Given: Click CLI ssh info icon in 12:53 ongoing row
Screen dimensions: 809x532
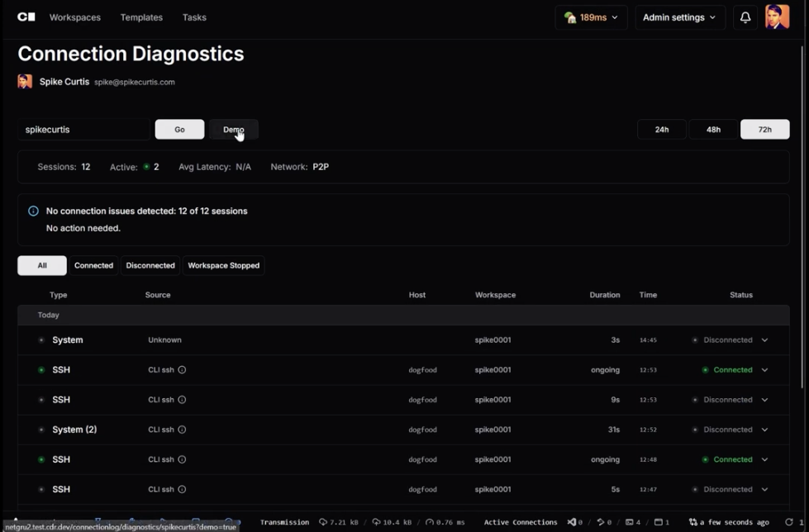Looking at the screenshot, I should click(182, 369).
